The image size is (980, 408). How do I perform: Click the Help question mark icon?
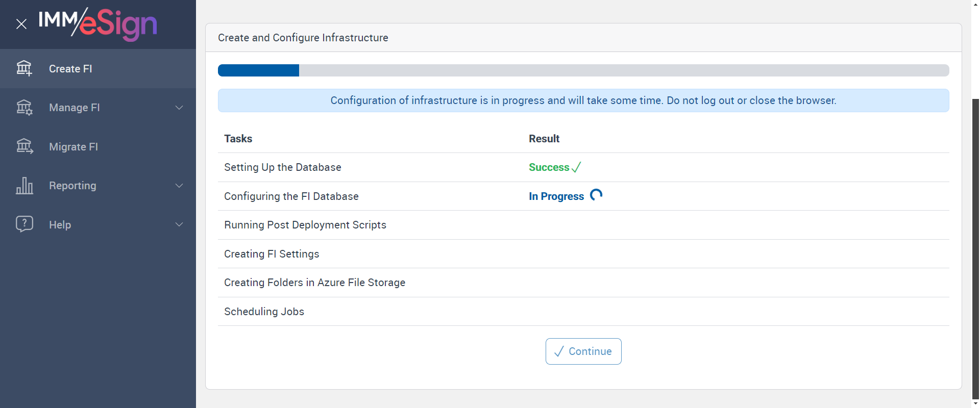[x=24, y=224]
